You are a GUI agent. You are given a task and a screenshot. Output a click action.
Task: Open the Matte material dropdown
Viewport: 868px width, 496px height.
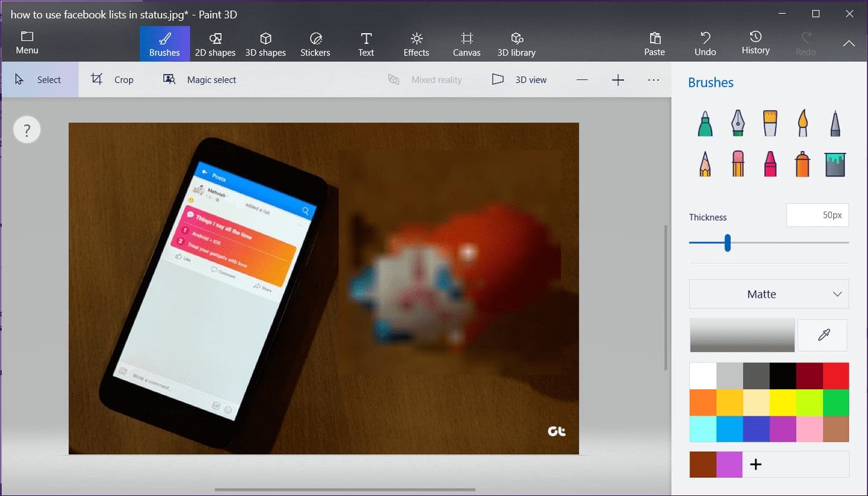click(769, 294)
